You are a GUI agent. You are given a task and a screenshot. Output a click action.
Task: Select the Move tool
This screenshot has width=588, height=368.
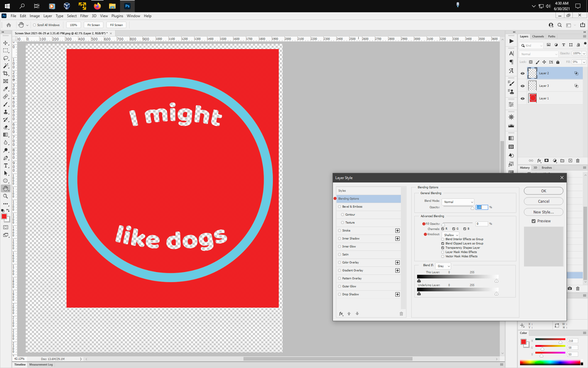(x=6, y=43)
